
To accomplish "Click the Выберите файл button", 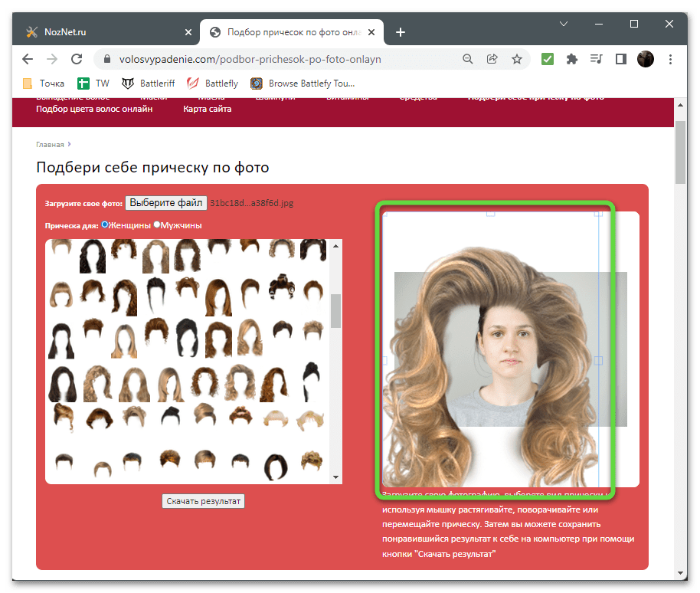I will 165,203.
